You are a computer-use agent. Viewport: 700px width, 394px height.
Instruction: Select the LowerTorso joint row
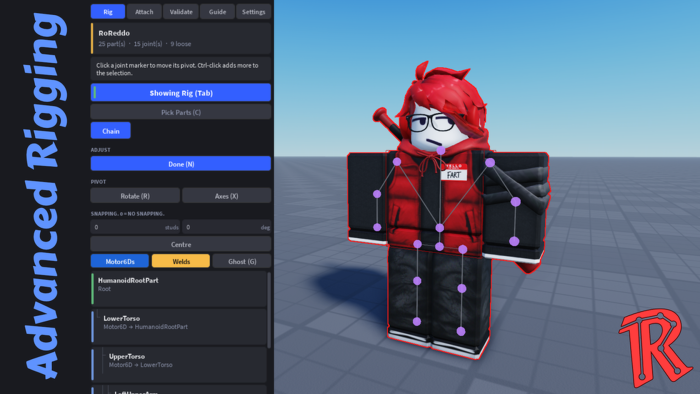[179, 327]
